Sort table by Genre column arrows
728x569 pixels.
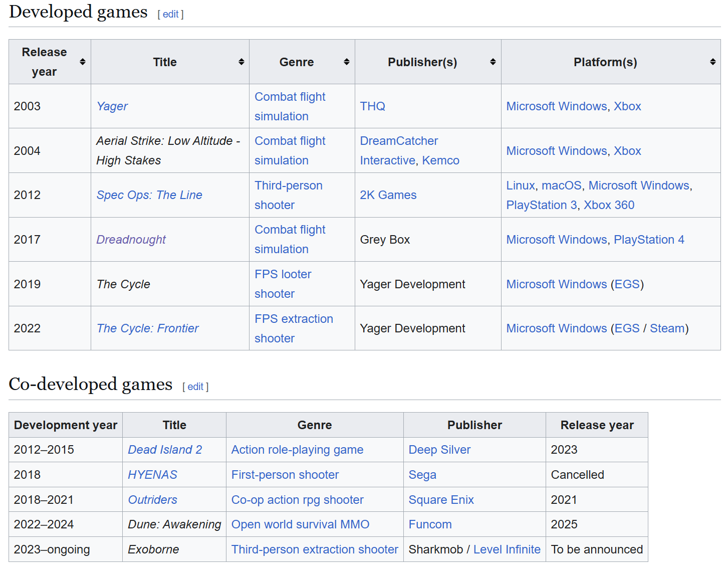pos(346,62)
